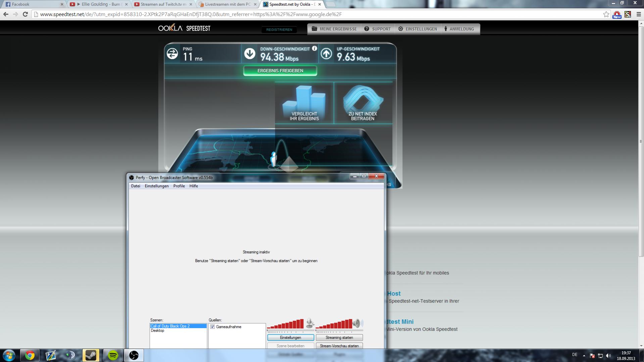The width and height of the screenshot is (644, 362).
Task: Mute the desktop speaker icon in OBS
Action: point(358,323)
